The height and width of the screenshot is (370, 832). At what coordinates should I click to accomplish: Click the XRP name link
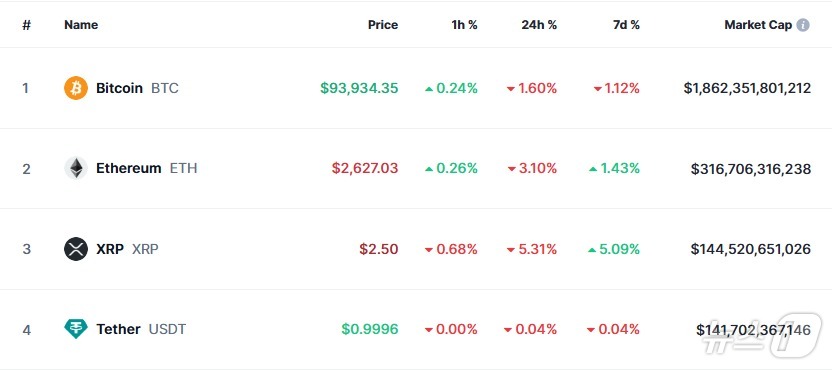point(110,249)
